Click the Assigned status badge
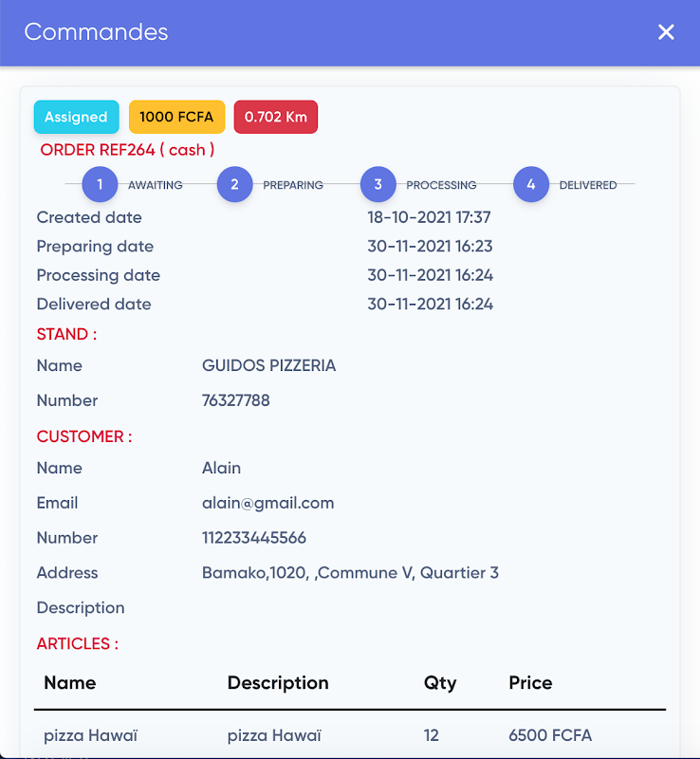Screen dimensions: 700x759 coord(76,117)
